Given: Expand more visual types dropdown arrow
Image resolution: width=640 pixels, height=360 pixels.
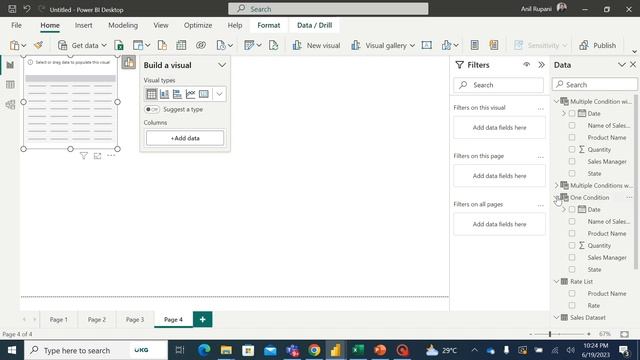Looking at the screenshot, I should (x=220, y=94).
